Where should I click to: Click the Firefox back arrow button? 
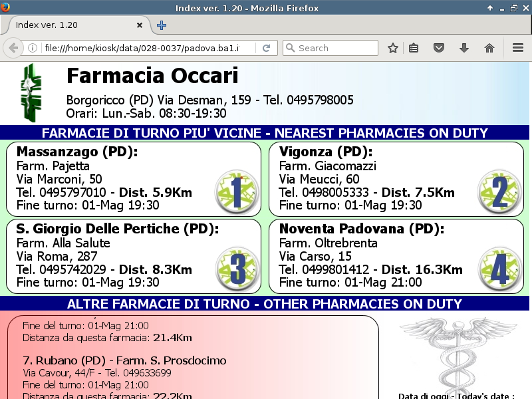[13, 48]
